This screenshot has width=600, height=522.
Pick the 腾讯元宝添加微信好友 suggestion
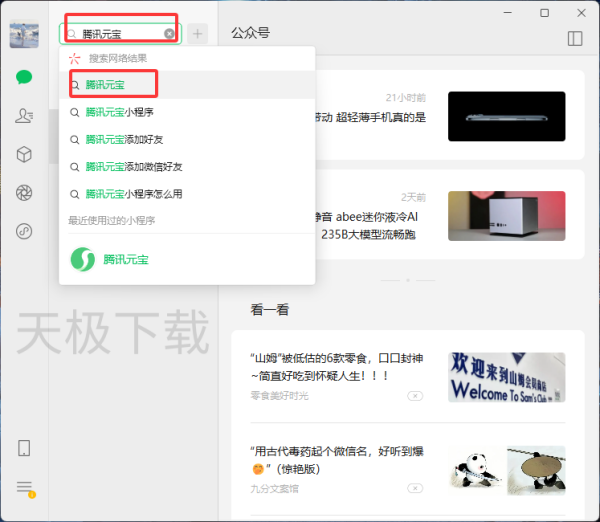(134, 166)
